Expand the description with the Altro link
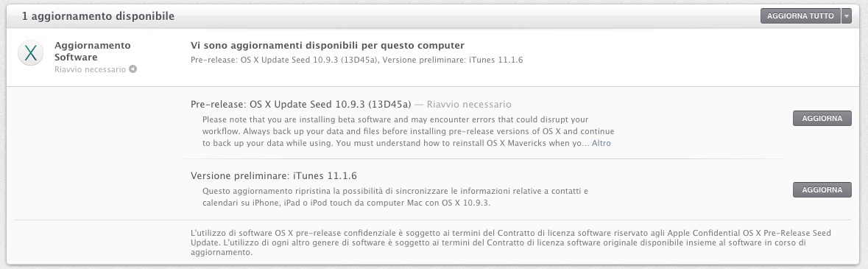 (x=601, y=143)
